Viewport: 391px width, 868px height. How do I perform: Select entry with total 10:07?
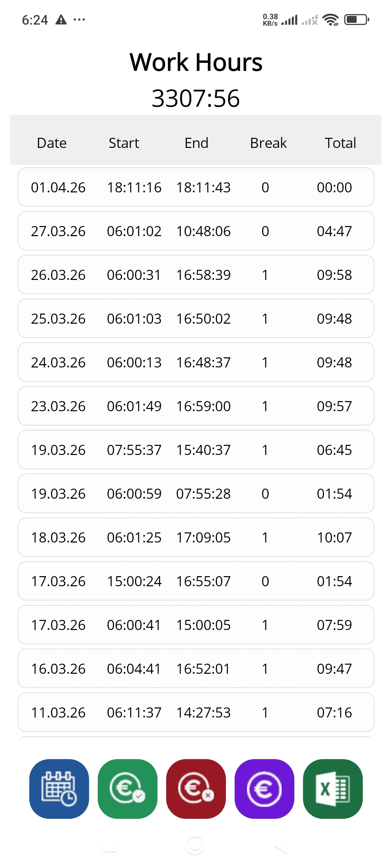pos(195,537)
